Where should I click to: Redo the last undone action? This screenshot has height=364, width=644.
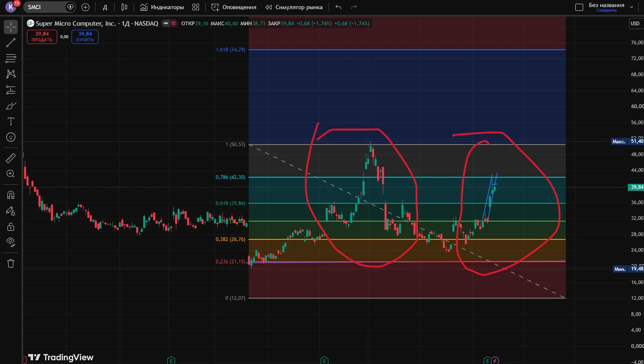click(354, 7)
